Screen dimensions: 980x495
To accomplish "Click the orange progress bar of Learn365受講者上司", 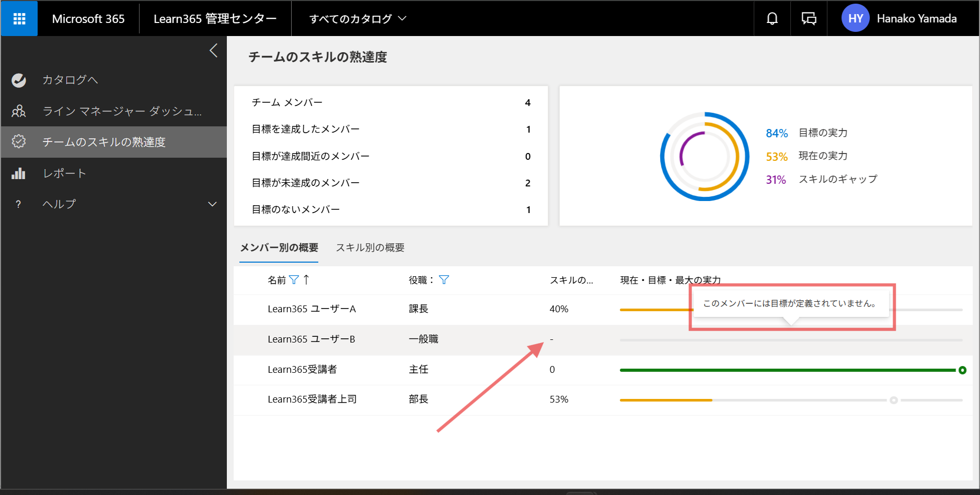I will pos(666,400).
